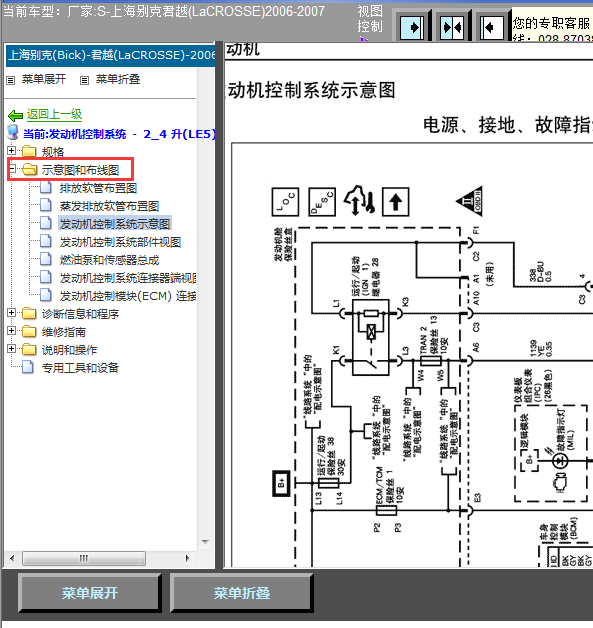Click the 当前:发动机控制系统 - 2_4 升(LE5) heading
This screenshot has width=593, height=628.
click(x=119, y=134)
